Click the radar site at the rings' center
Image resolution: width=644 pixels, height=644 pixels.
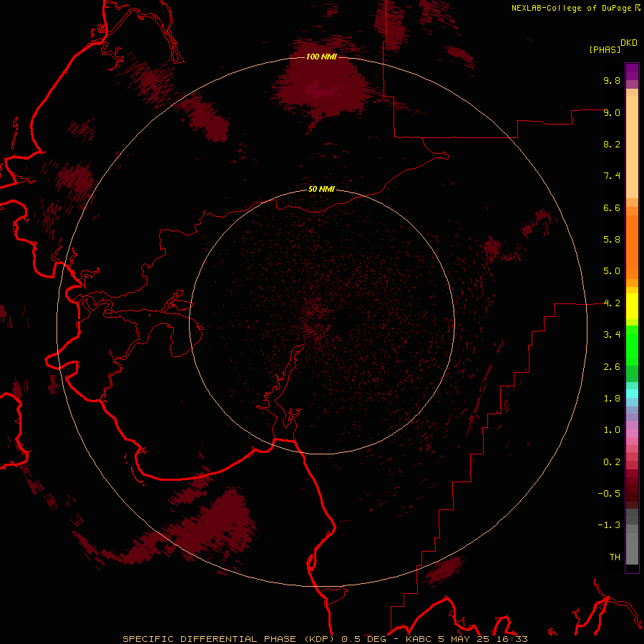(x=321, y=321)
